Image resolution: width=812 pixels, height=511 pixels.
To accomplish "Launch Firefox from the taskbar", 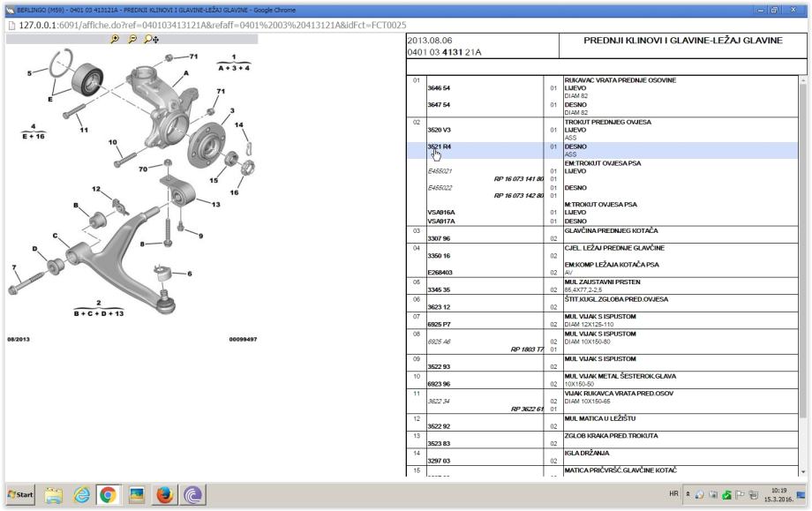I will coord(165,495).
